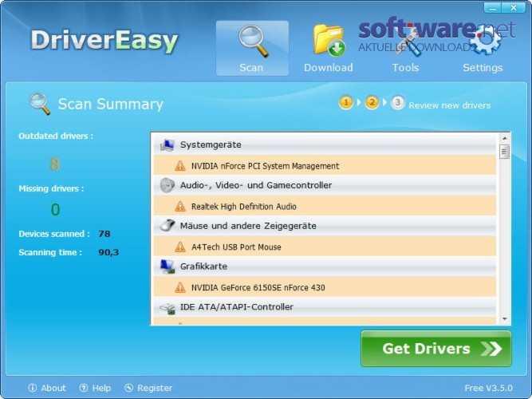
Task: Click the devices scanned value 78
Action: pyautogui.click(x=104, y=234)
